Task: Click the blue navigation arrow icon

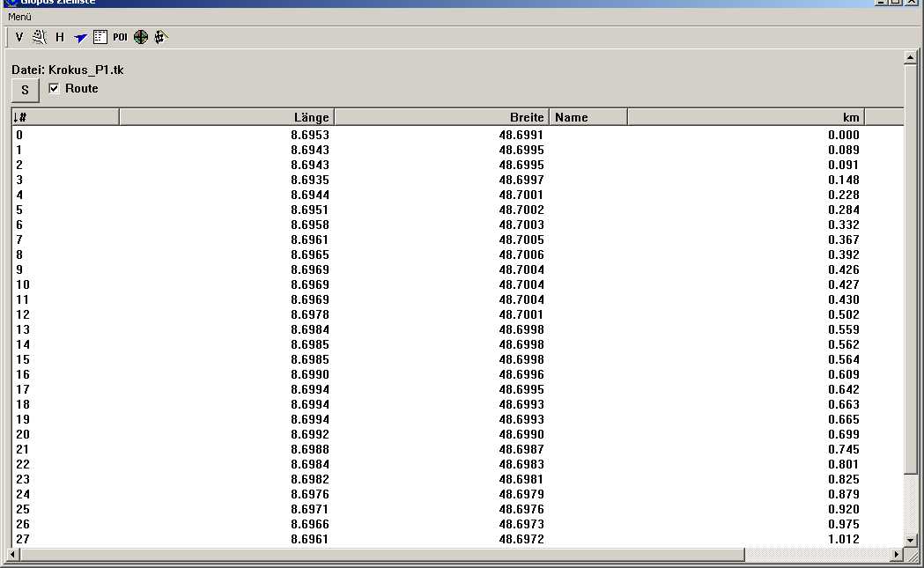Action: click(x=80, y=37)
